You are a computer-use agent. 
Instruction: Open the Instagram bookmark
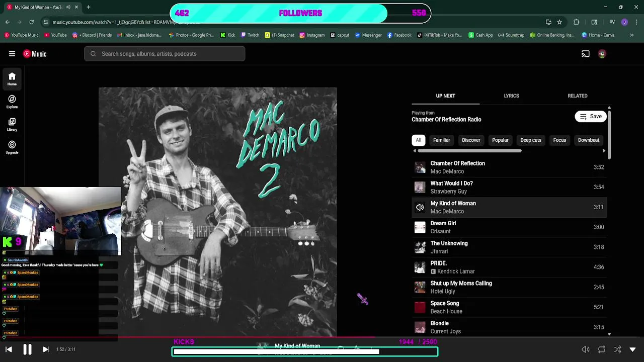[312, 35]
